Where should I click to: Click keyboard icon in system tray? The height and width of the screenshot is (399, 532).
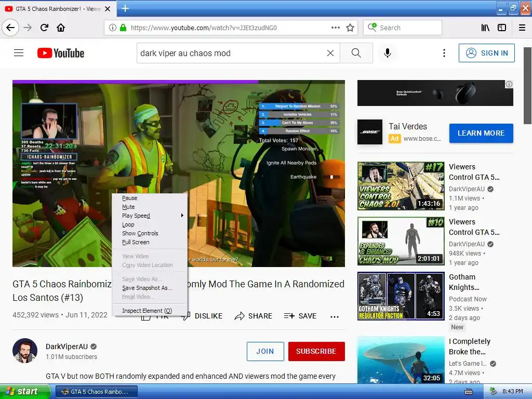468,392
